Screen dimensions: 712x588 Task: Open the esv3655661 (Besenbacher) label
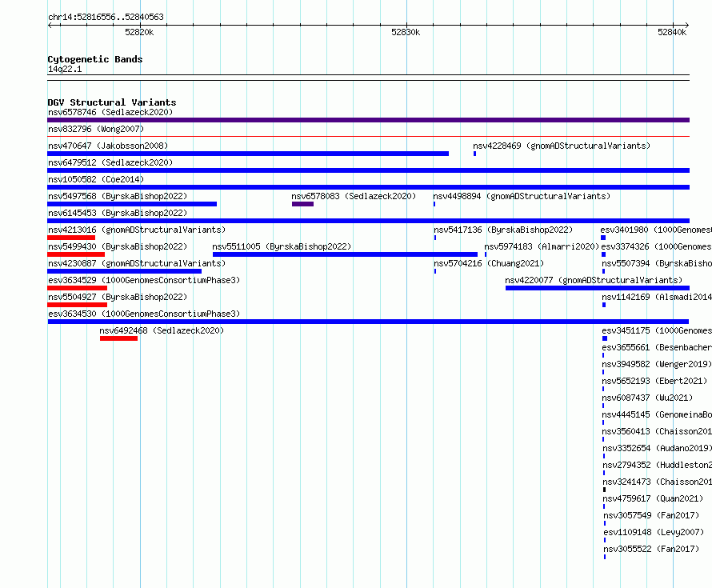pos(657,347)
